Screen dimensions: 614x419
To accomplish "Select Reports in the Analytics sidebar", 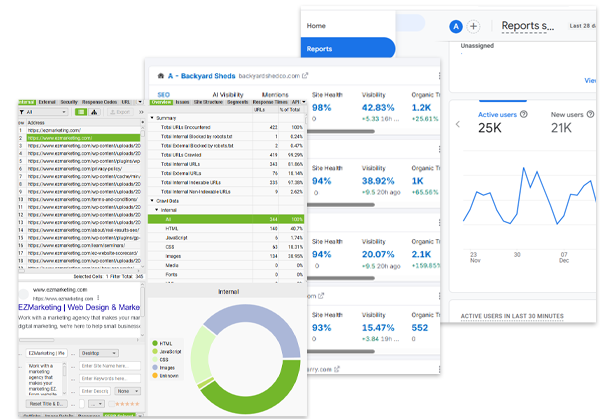I will [348, 48].
